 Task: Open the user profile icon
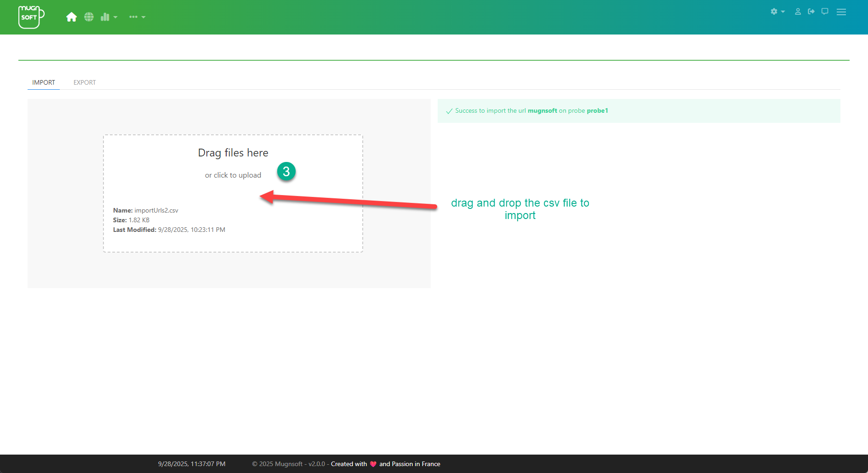pyautogui.click(x=798, y=12)
